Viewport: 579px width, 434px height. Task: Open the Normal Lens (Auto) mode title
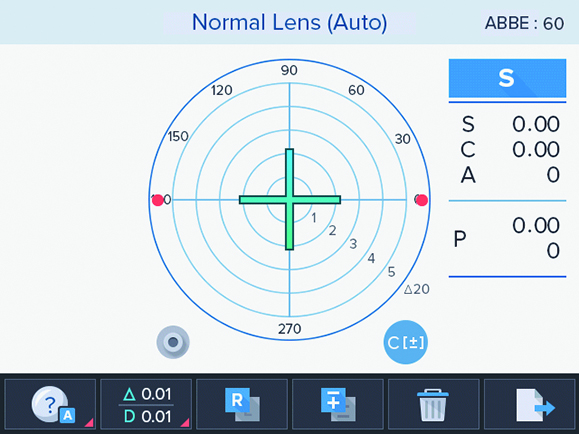click(290, 22)
